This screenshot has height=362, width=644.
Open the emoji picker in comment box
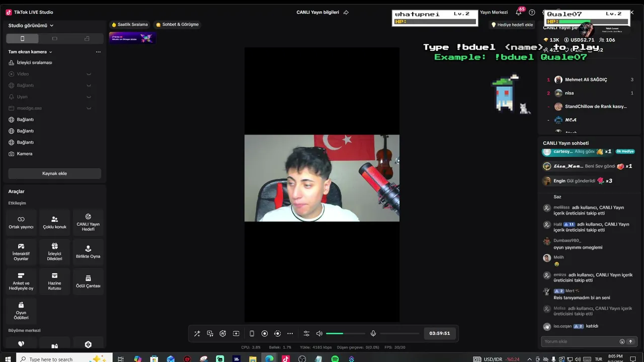coord(622,342)
